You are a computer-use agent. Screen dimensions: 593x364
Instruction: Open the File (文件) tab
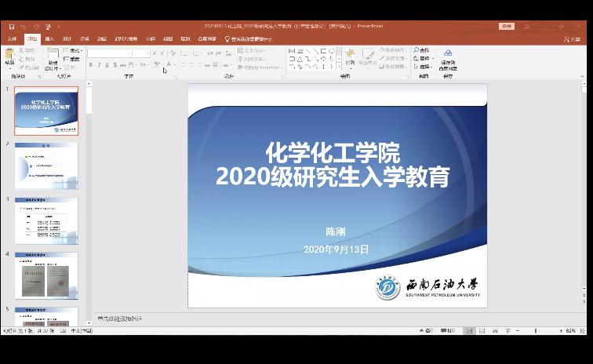pos(12,38)
